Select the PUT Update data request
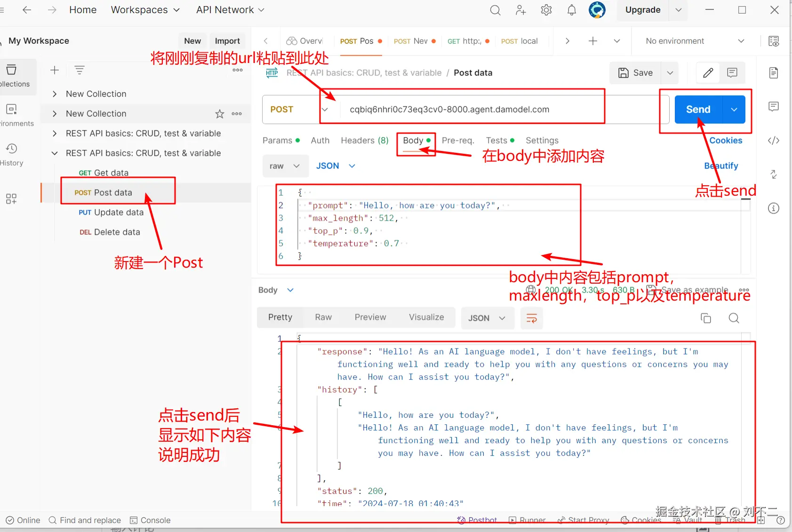 111,213
